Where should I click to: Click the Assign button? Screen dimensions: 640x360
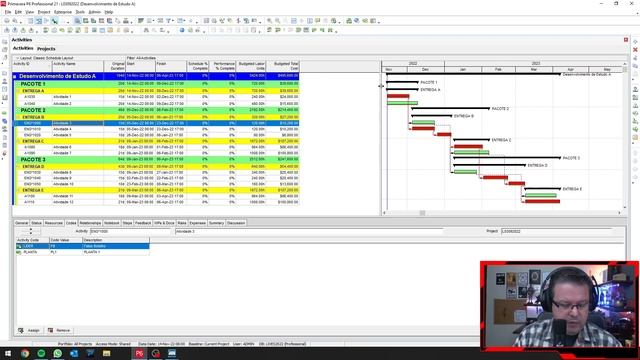pos(29,330)
